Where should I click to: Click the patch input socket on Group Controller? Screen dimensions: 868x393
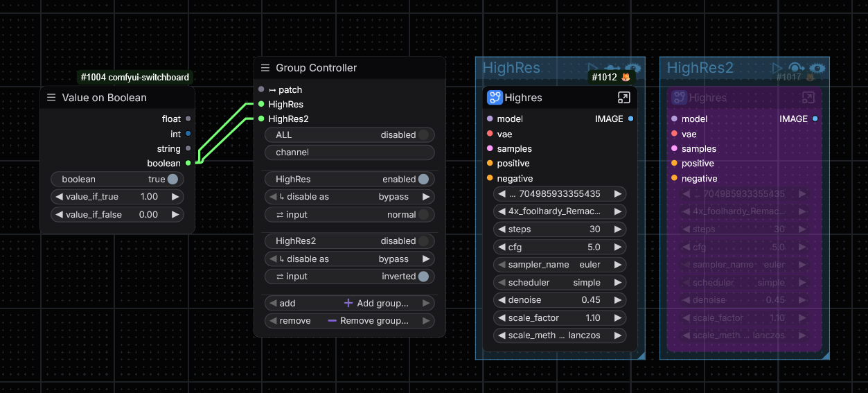point(261,89)
